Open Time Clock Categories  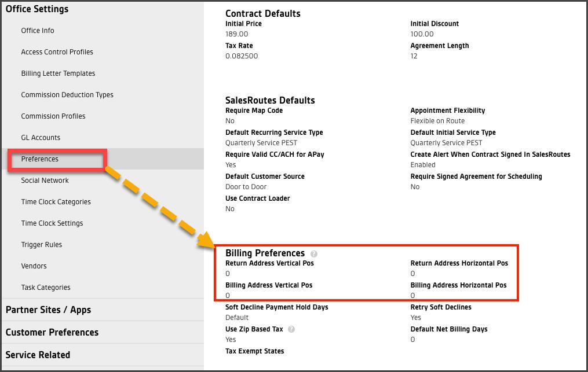click(56, 202)
